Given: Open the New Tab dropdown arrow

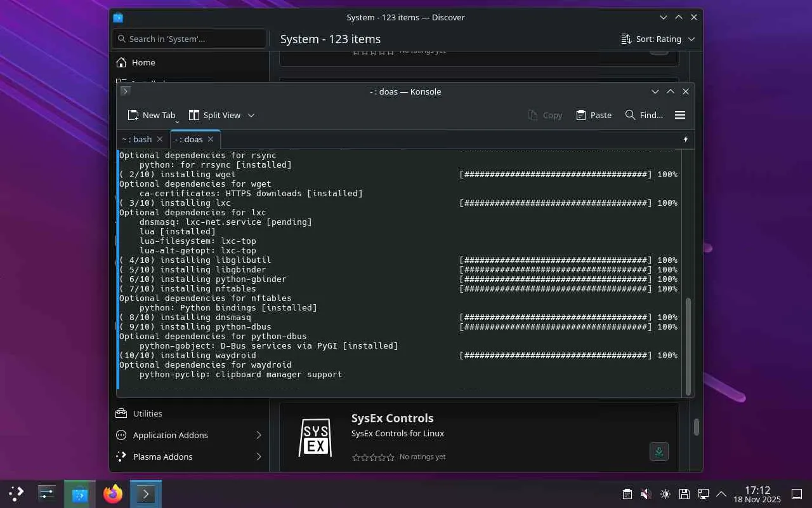Looking at the screenshot, I should coord(177,121).
